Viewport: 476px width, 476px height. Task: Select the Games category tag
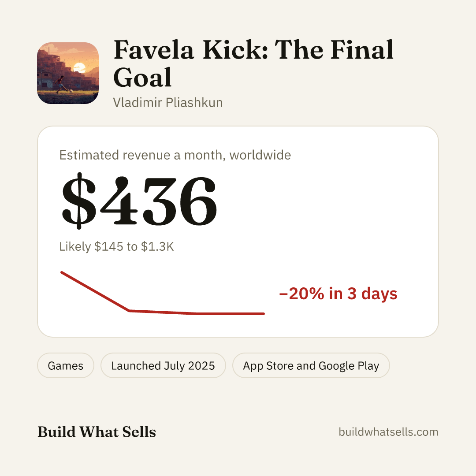pos(66,365)
